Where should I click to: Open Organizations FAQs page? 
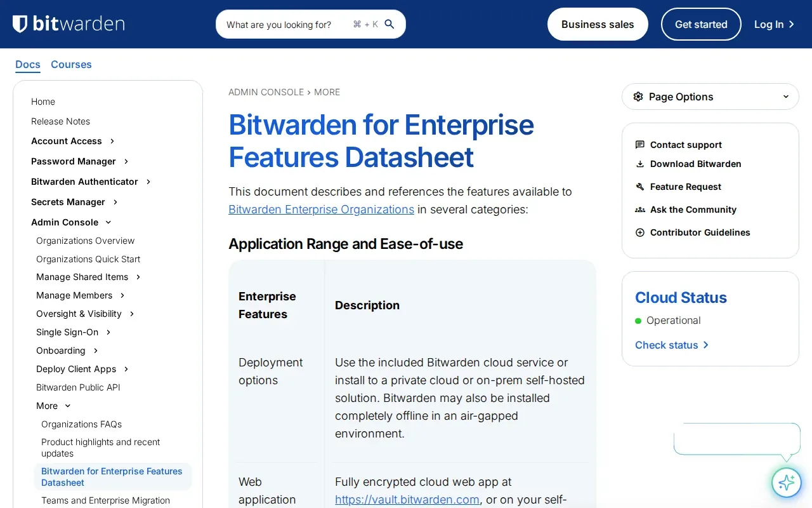coord(81,424)
